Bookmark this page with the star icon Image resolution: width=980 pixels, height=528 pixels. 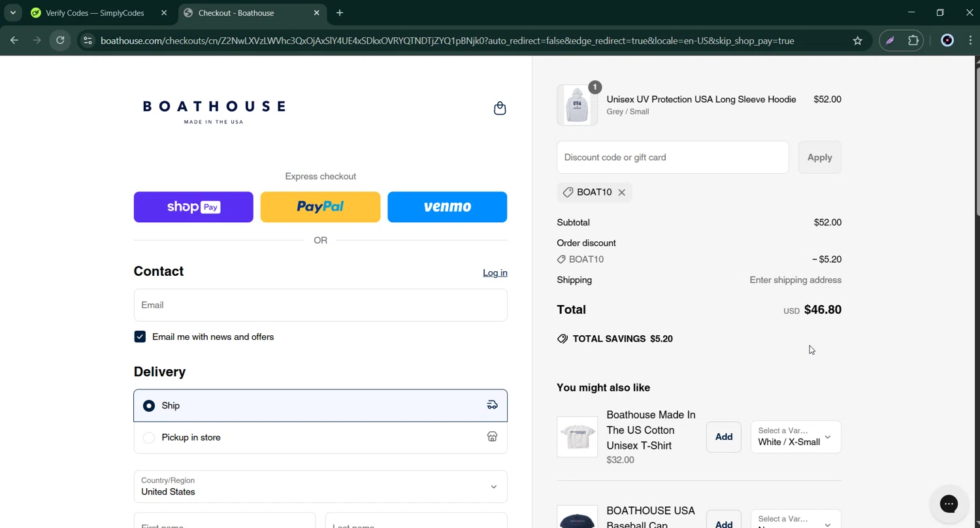[857, 41]
